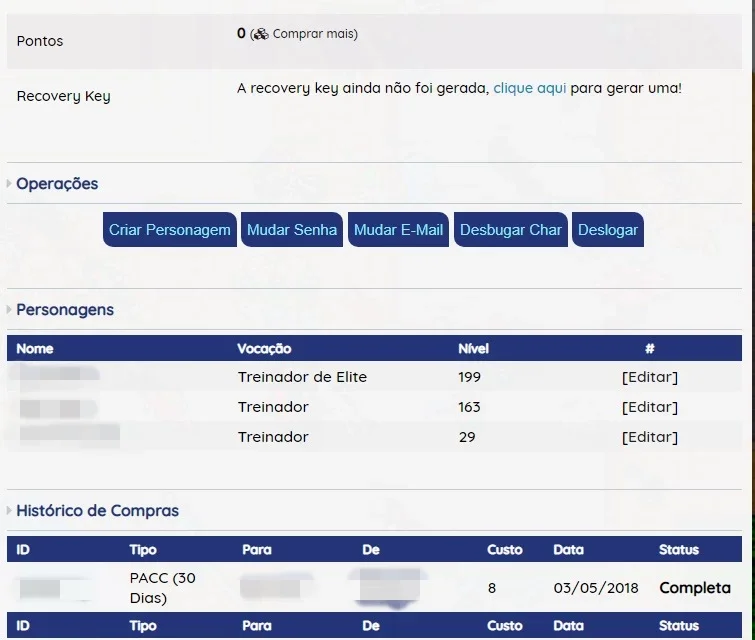Click Editar for the level 29 Treinador
The height and width of the screenshot is (640, 755).
point(650,437)
